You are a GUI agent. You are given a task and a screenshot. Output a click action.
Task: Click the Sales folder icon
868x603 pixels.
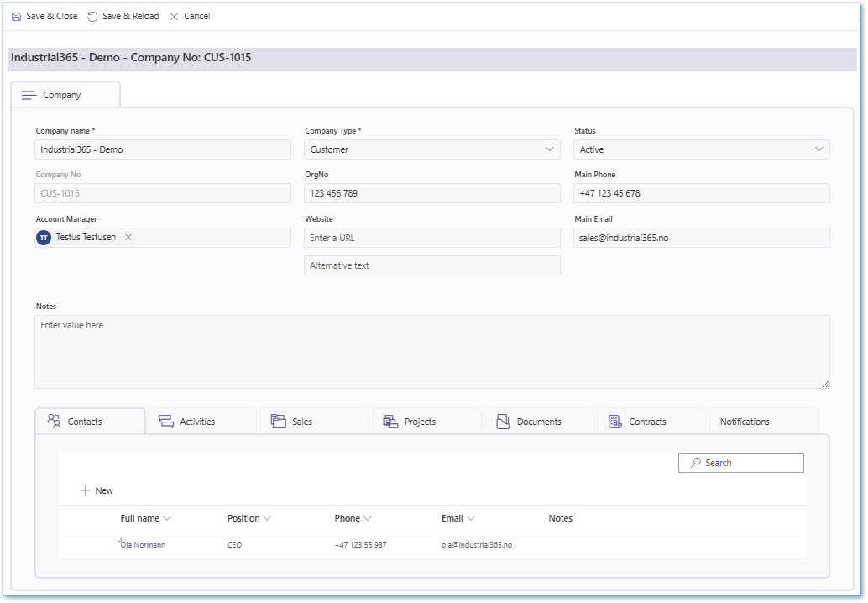278,422
